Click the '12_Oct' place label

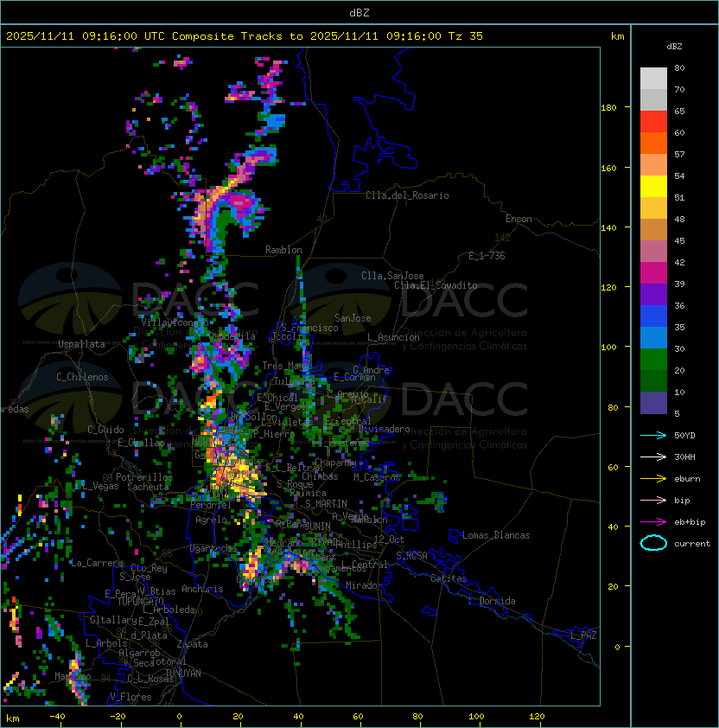389,540
